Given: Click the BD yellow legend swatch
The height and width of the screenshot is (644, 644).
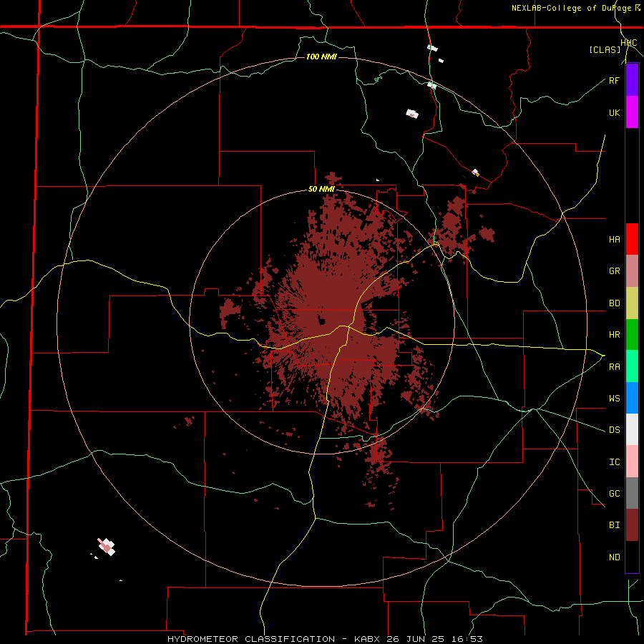Looking at the screenshot, I should click(632, 303).
